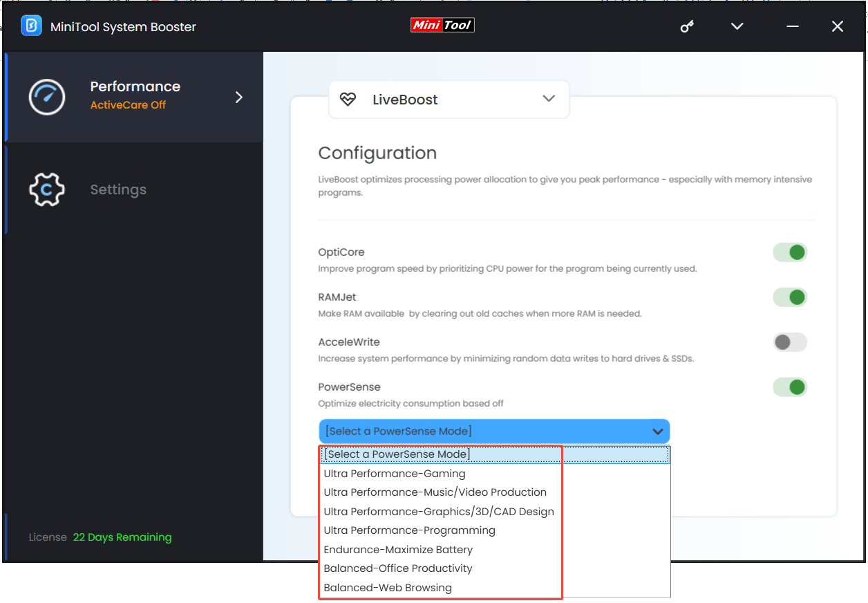Minimize the MiniTool System Booster window
868x603 pixels.
point(793,26)
